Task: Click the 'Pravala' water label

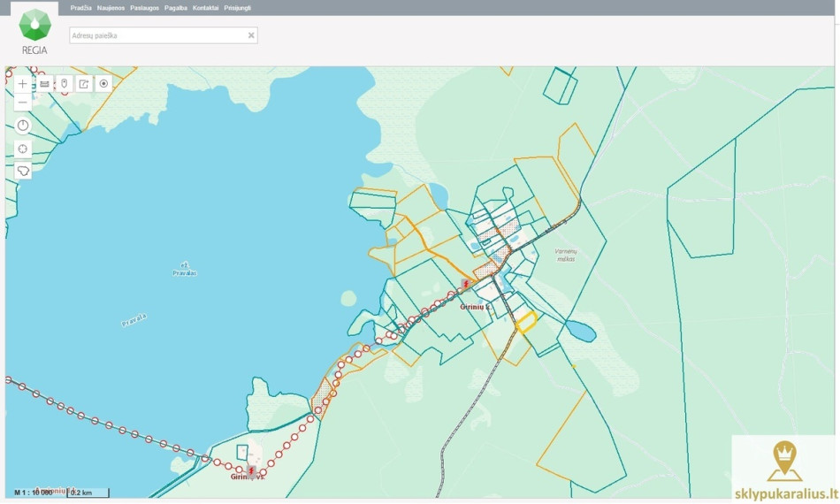Action: click(134, 320)
